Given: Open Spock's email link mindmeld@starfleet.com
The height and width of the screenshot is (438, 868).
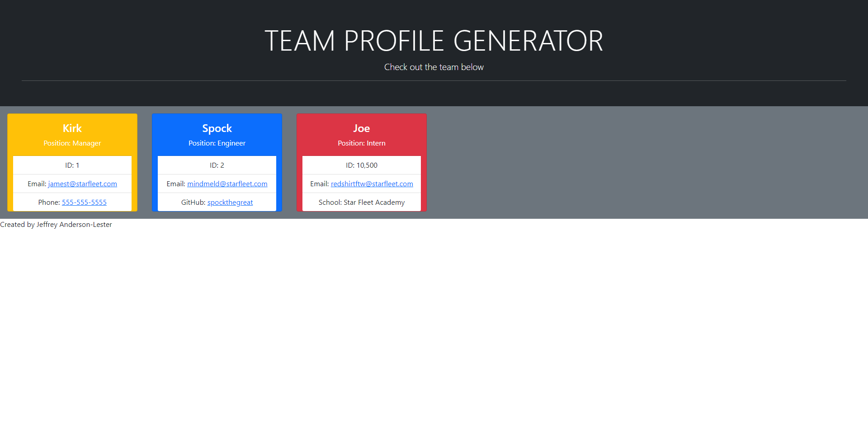Looking at the screenshot, I should click(227, 184).
